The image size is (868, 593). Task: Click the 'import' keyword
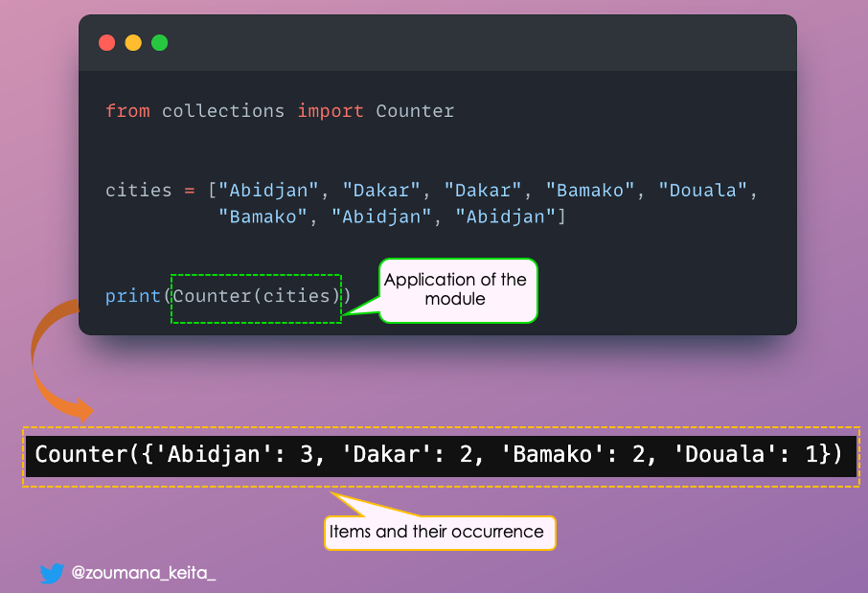click(330, 111)
